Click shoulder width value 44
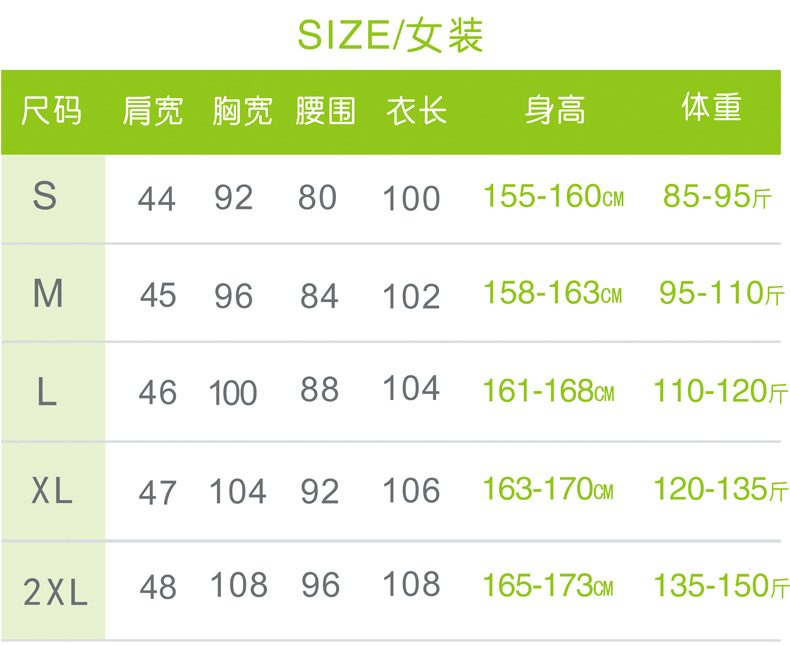The image size is (790, 645). click(157, 199)
